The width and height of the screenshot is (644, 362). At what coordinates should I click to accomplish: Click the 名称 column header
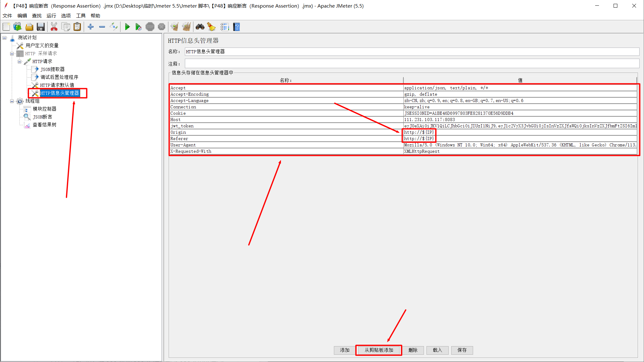[286, 80]
